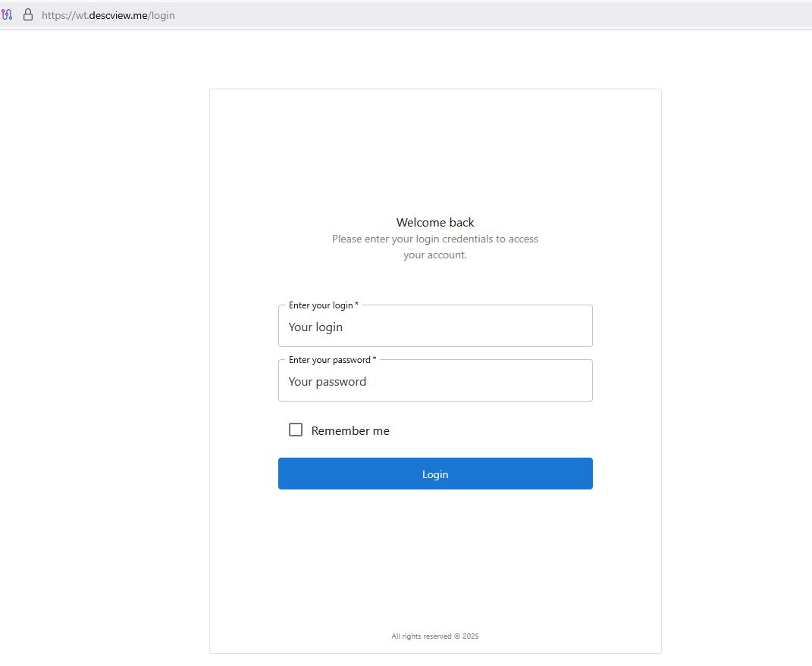Click the asterisk after "Enter your login"
The height and width of the screenshot is (666, 812).
357,305
